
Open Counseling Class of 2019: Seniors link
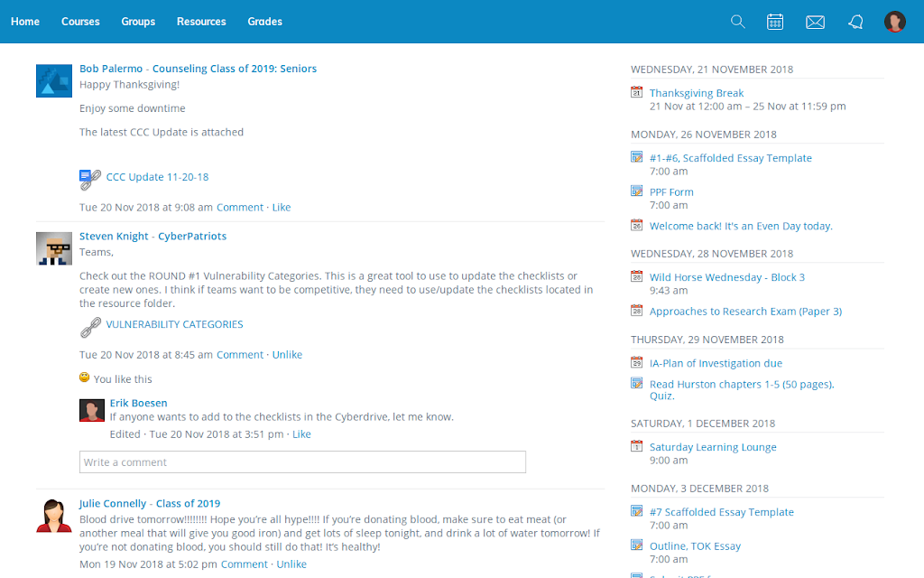tap(234, 69)
